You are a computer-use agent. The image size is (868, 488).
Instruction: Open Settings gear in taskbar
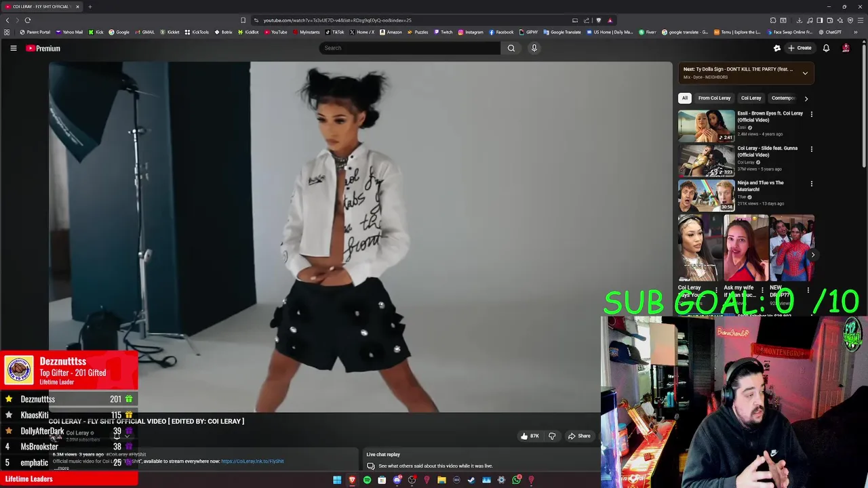coord(501,480)
